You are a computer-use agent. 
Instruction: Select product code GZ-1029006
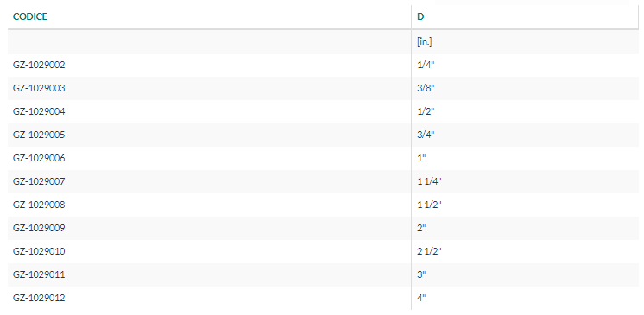coord(39,158)
